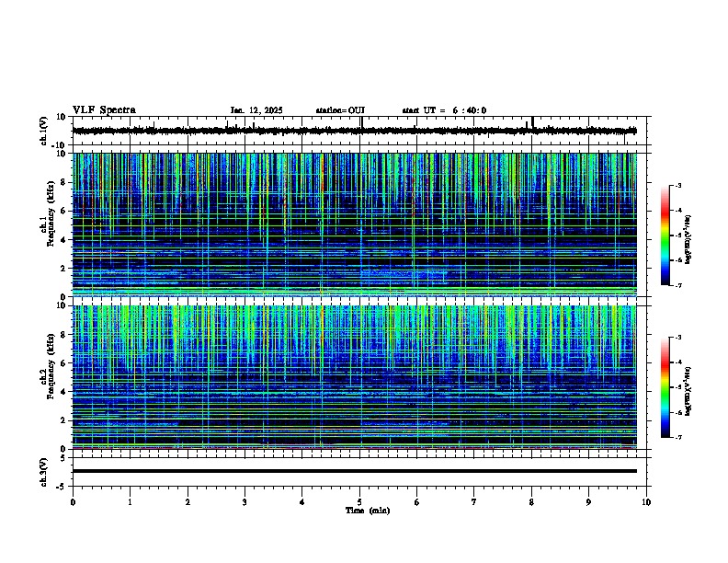Click the ch.1 spectrogram color bar
The height and width of the screenshot is (563, 728).
point(665,236)
